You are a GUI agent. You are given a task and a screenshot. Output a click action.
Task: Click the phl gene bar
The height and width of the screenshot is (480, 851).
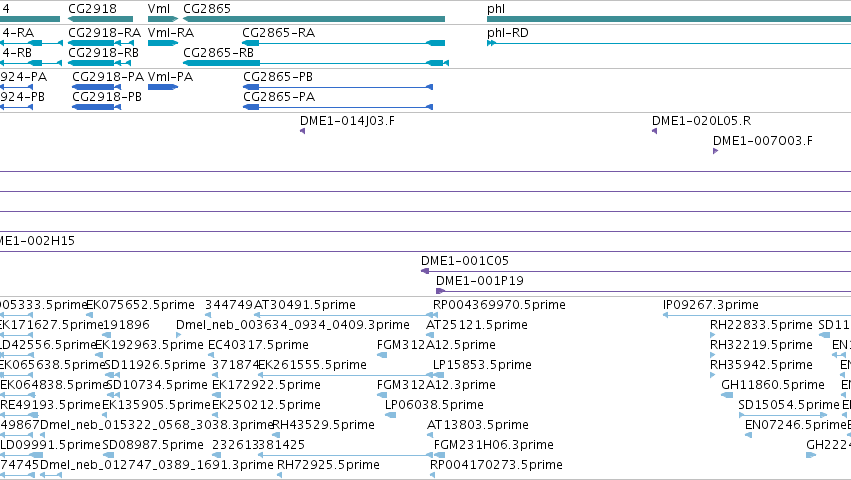(669, 19)
